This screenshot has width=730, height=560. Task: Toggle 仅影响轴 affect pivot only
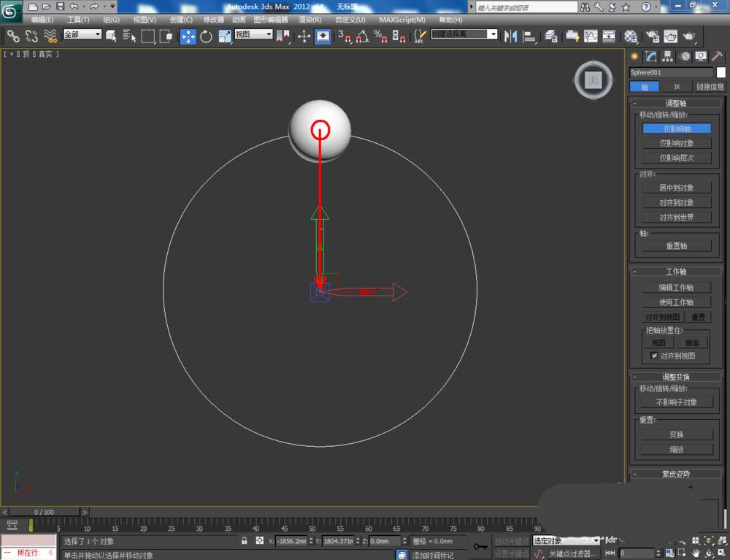676,129
